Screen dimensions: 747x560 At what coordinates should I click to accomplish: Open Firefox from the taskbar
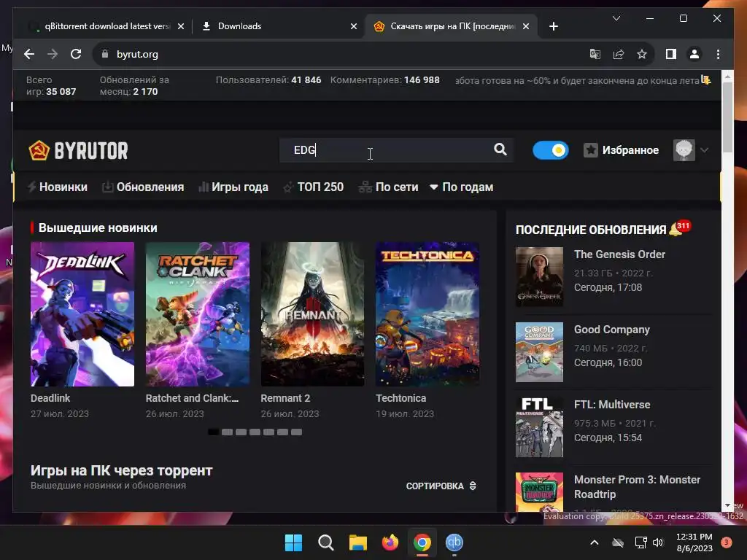click(x=390, y=542)
